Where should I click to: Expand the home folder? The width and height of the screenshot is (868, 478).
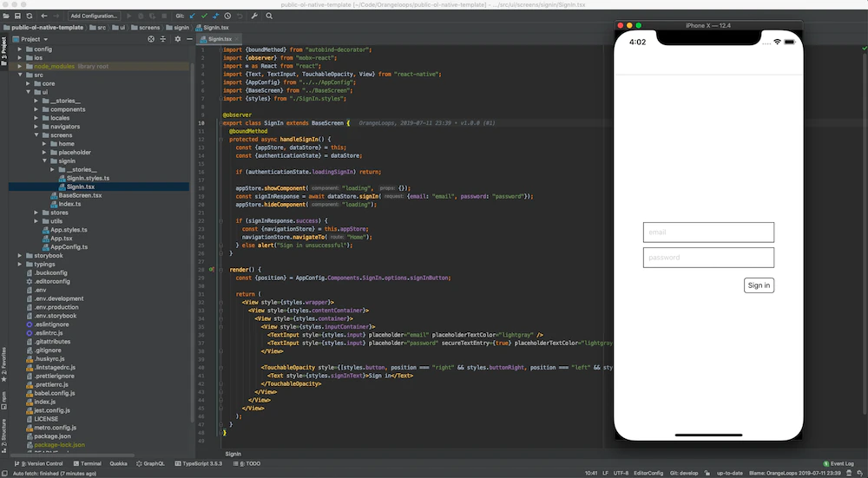click(45, 144)
